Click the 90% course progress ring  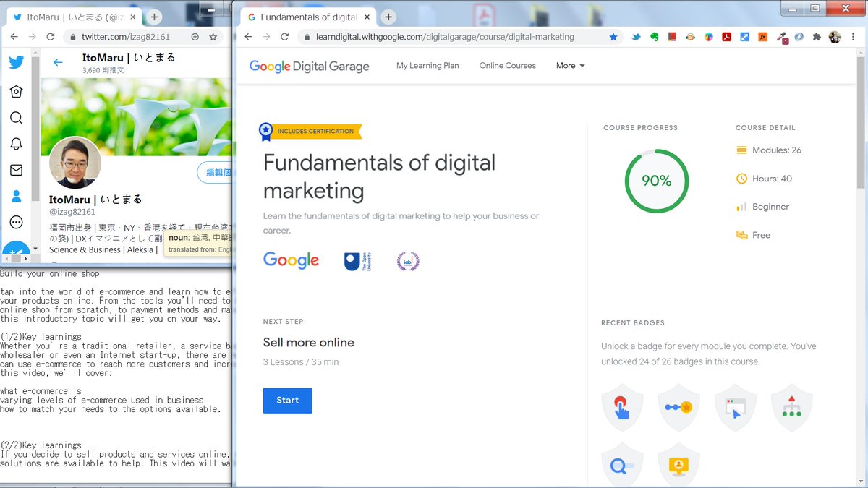pos(657,181)
